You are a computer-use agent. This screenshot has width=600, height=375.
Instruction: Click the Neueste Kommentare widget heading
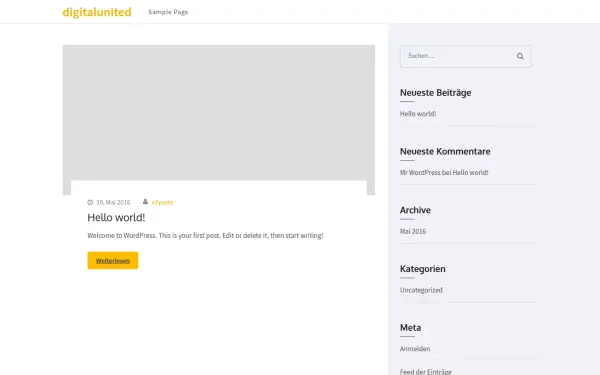pyautogui.click(x=445, y=151)
